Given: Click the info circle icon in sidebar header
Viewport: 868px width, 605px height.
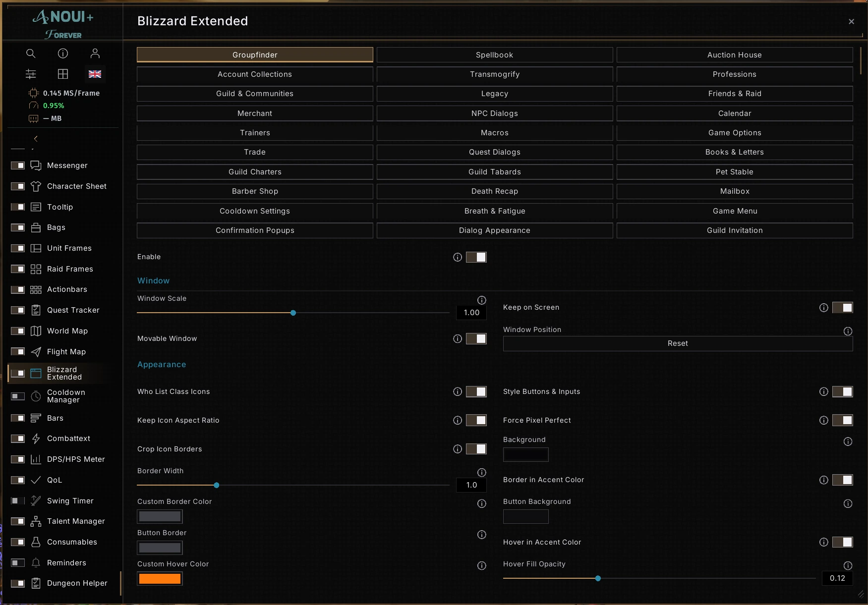Looking at the screenshot, I should point(63,54).
